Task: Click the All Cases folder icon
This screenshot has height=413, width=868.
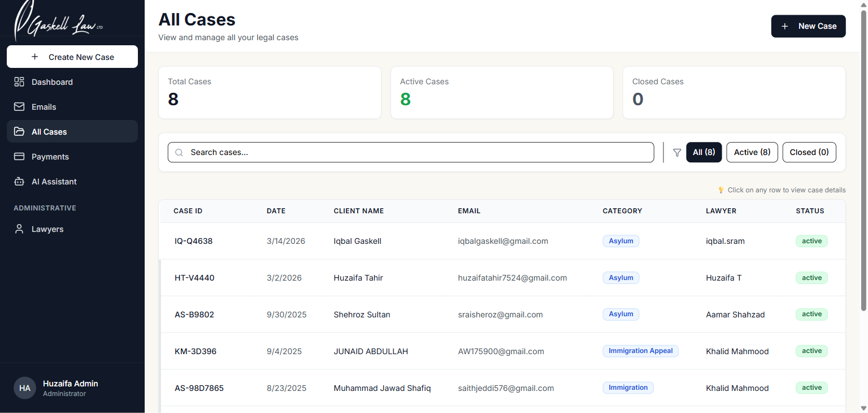Action: tap(19, 131)
